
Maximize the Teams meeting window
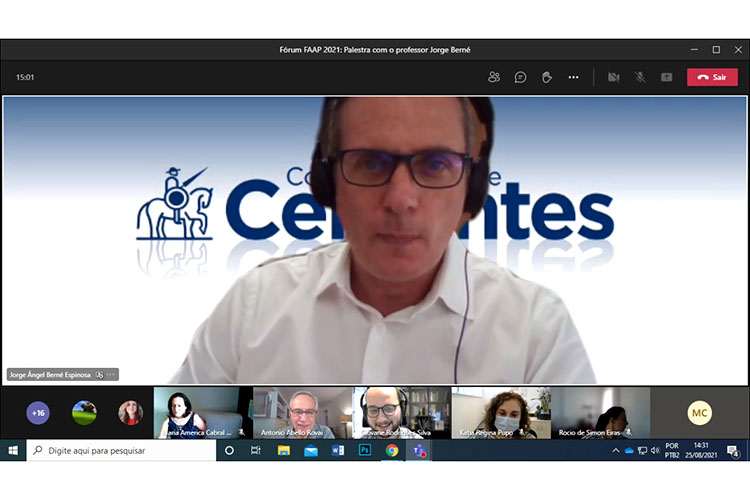(716, 49)
